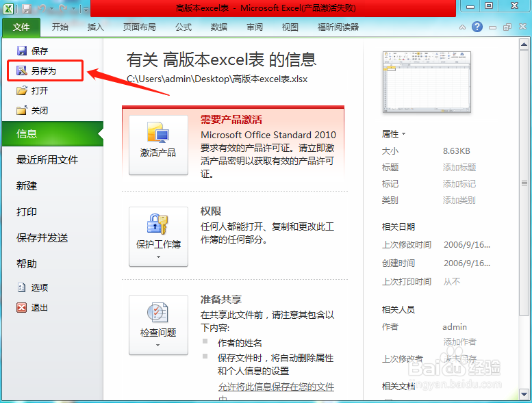The image size is (532, 403).
Task: Click the author name admin
Action: coord(455,327)
